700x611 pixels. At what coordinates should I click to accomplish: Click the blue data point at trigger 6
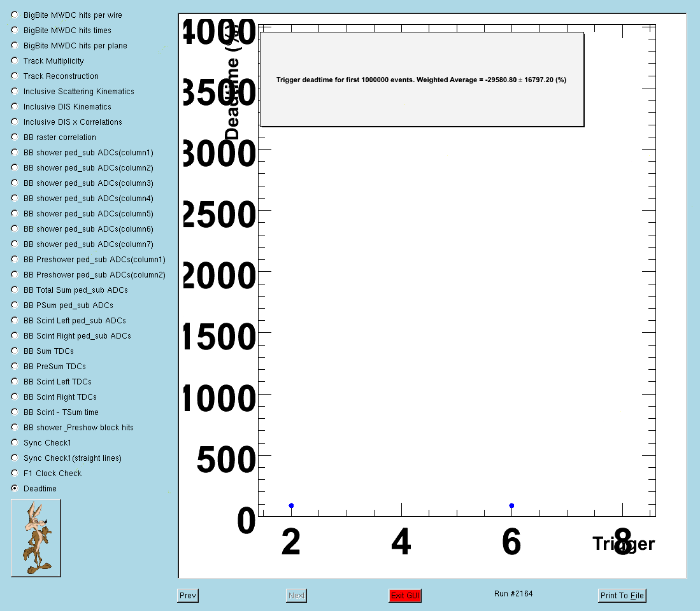point(511,505)
